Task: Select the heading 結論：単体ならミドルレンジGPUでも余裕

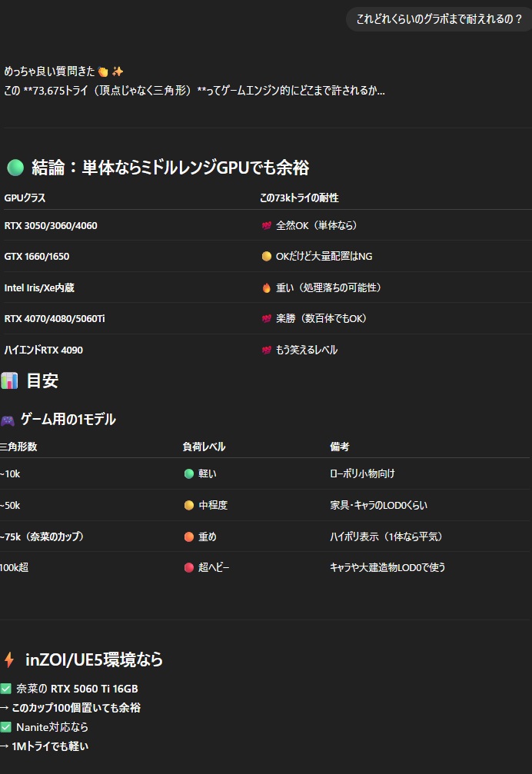Action: [x=170, y=168]
